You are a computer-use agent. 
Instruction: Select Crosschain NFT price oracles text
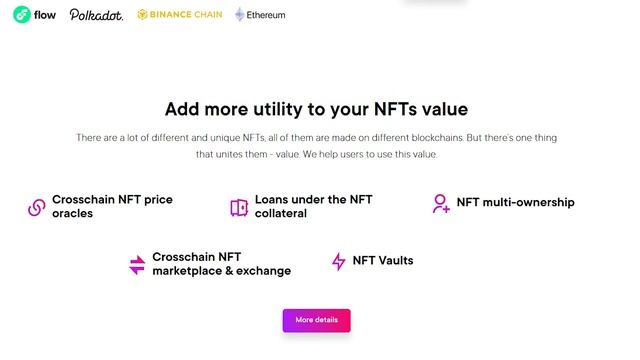point(112,206)
